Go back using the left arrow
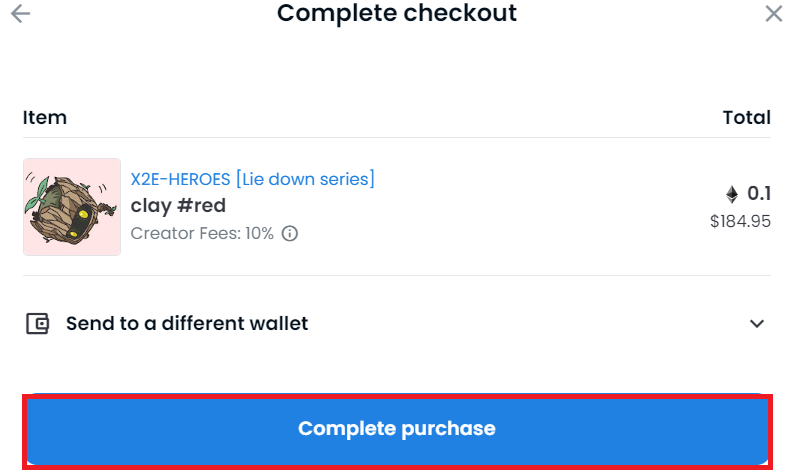 click(20, 13)
